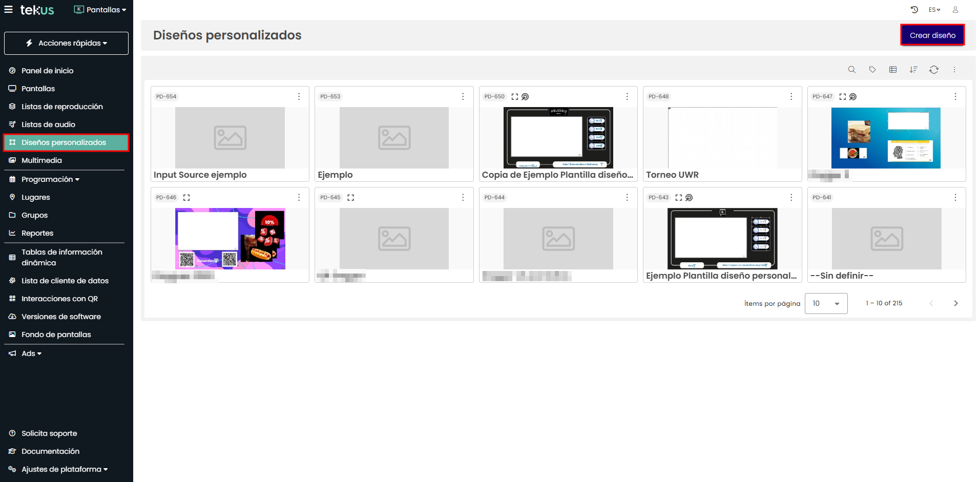Screen dimensions: 980x482
Task: Click the sort order icon
Action: [913, 70]
